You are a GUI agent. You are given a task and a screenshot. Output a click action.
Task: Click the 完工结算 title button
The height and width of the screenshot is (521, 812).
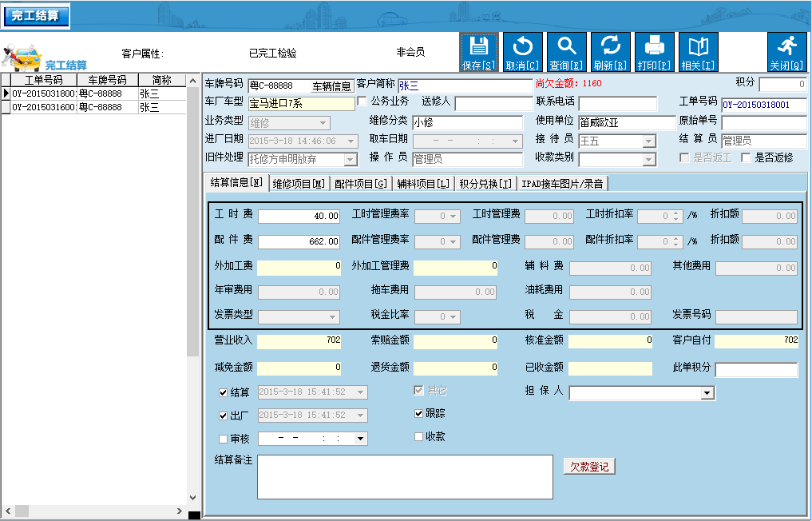36,15
